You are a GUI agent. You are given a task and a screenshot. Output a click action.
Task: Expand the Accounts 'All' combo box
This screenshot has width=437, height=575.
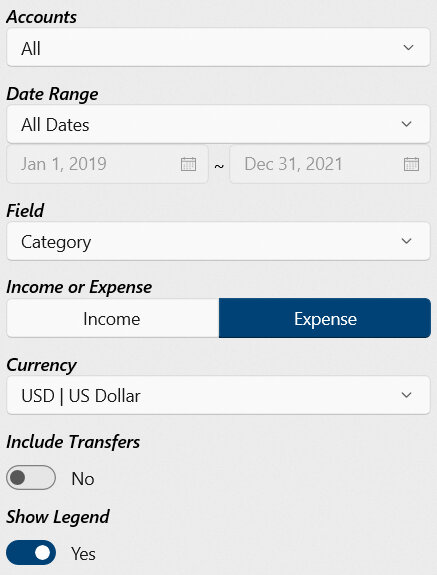click(218, 48)
